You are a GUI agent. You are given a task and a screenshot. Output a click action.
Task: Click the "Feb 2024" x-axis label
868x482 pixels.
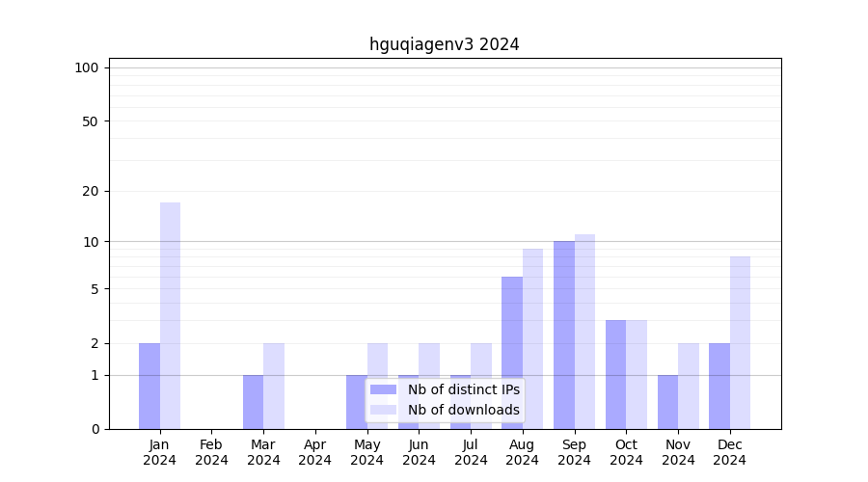(x=211, y=452)
